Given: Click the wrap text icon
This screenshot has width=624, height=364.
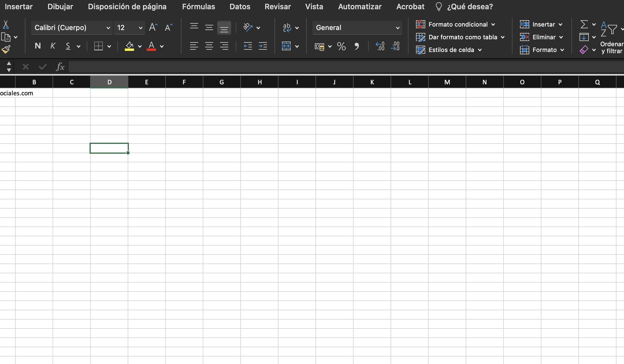Looking at the screenshot, I should coord(287,27).
